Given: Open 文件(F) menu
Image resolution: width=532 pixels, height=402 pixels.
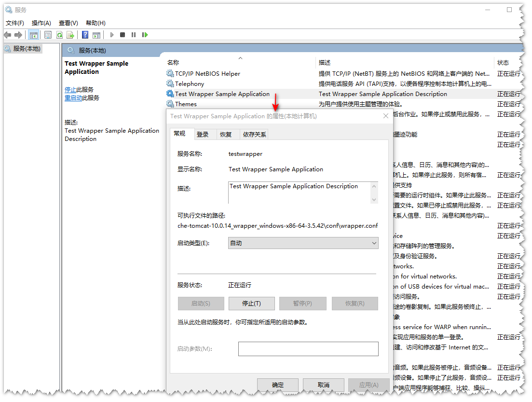Looking at the screenshot, I should (14, 23).
